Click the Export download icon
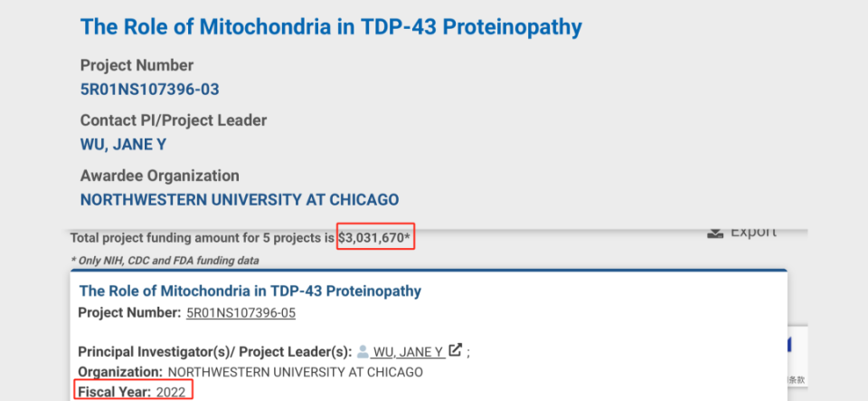Screen dimensions: 868x401 (x=715, y=234)
